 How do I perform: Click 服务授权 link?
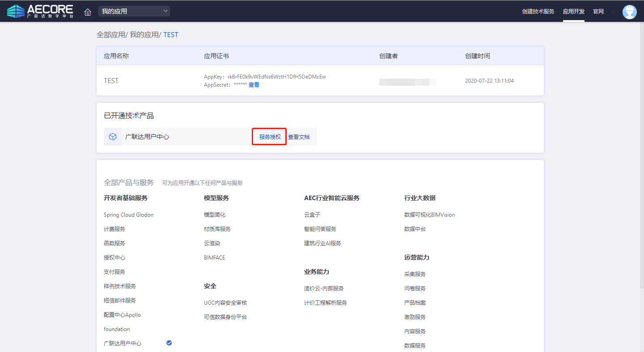pyautogui.click(x=270, y=137)
